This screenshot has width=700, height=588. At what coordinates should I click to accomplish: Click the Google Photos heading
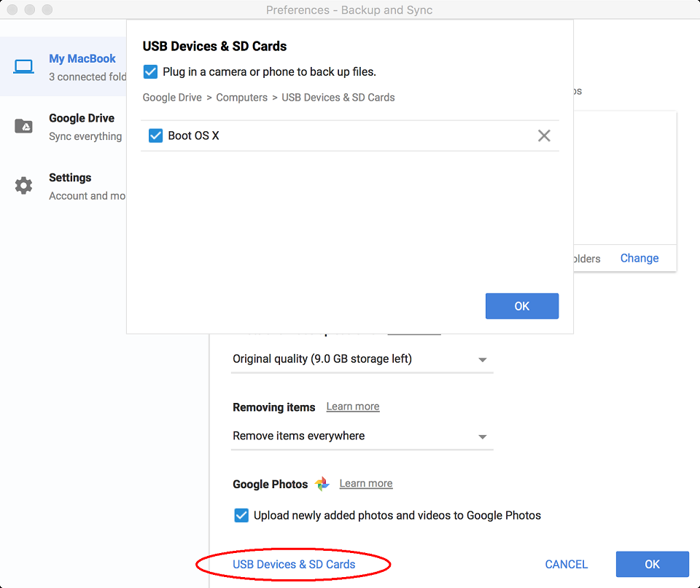[270, 484]
